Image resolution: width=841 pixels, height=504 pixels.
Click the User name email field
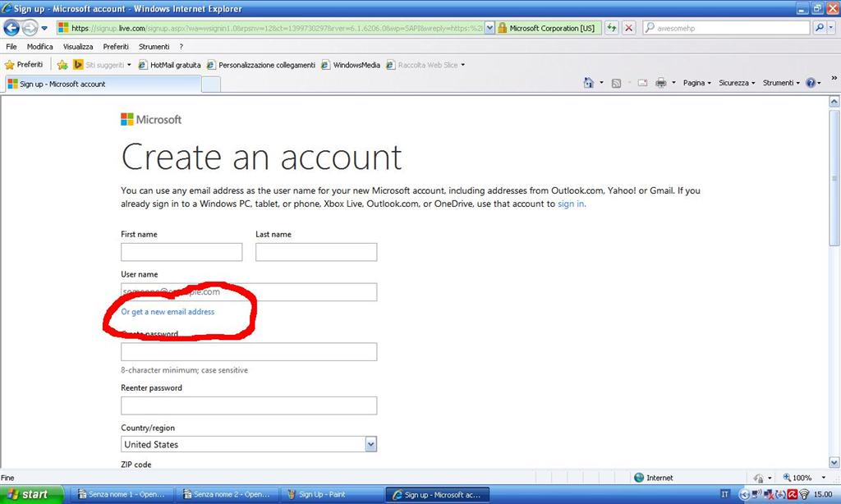[249, 291]
